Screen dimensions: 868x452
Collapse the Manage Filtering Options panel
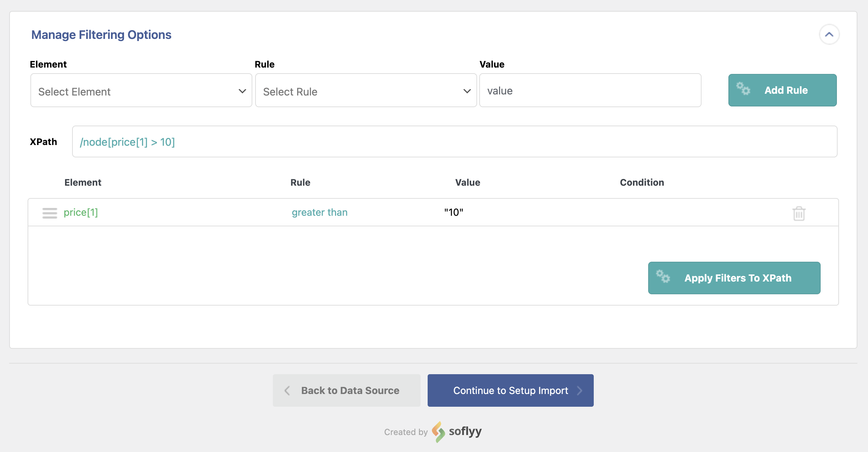(x=829, y=34)
